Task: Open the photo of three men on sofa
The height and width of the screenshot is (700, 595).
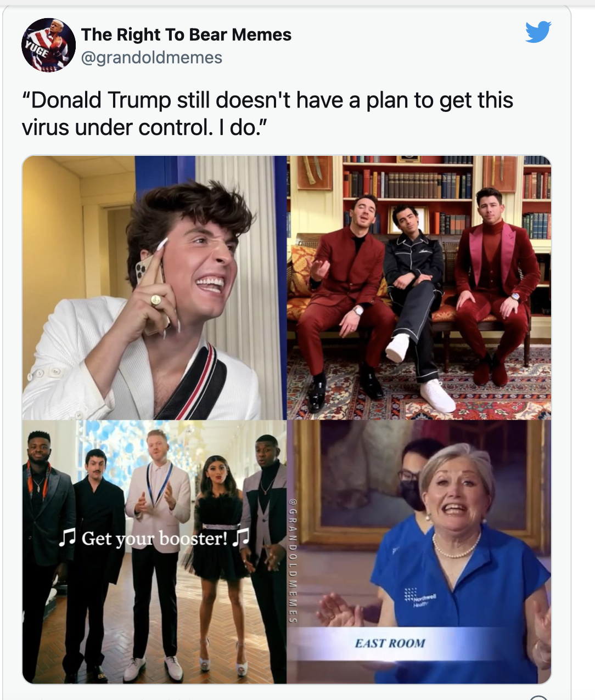Action: [x=419, y=288]
